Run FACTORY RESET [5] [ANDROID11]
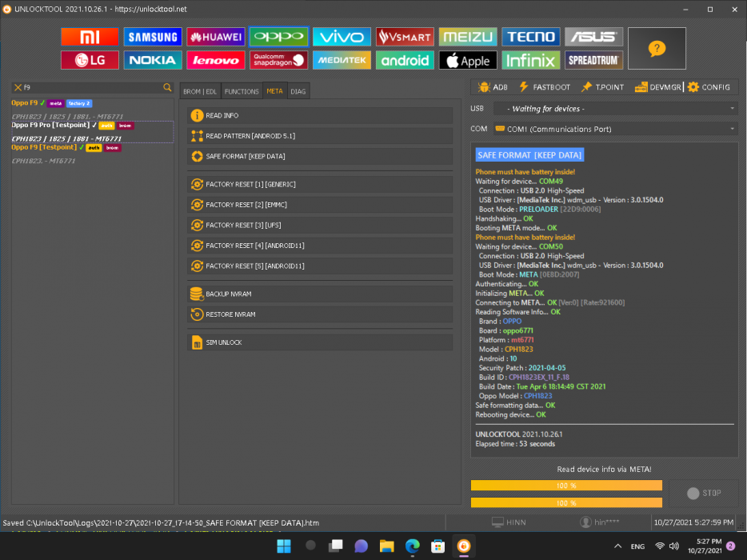 320,266
